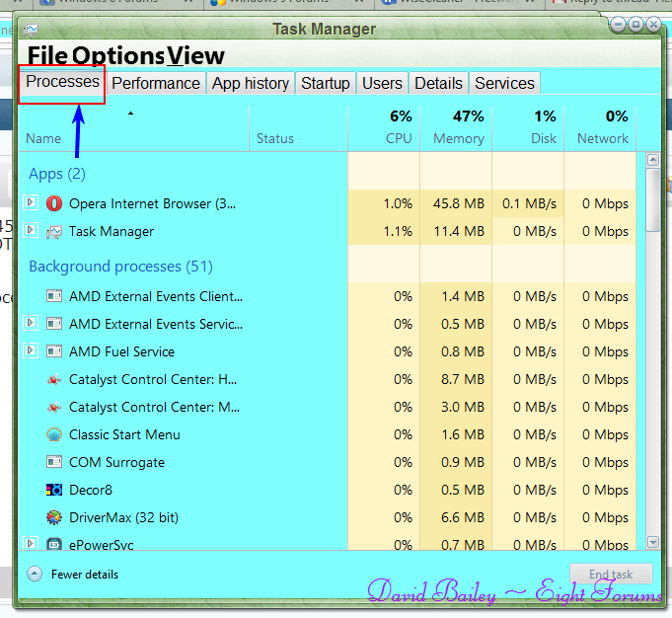Switch to the Details tab

point(438,83)
